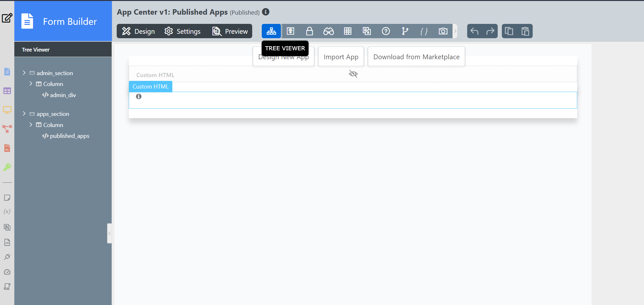Click the branch diff toolbar icon

[405, 31]
